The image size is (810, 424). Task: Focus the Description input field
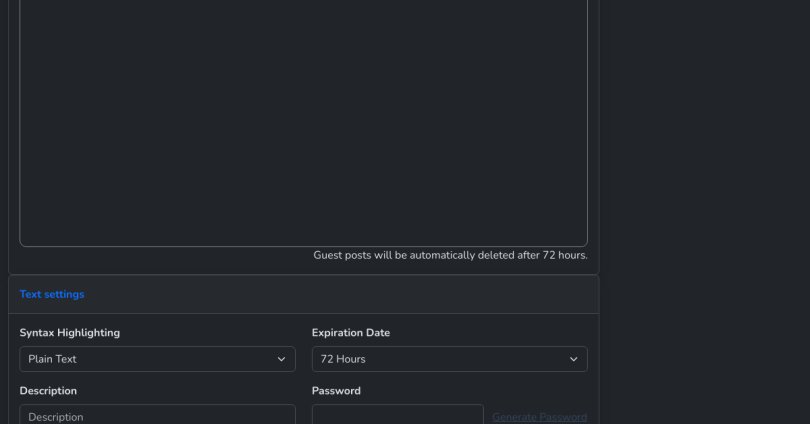coord(158,415)
